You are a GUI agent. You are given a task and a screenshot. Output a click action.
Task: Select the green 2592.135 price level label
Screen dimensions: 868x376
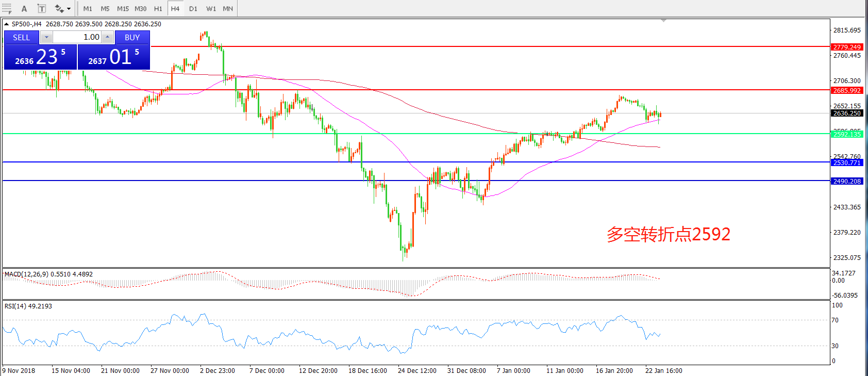click(847, 134)
